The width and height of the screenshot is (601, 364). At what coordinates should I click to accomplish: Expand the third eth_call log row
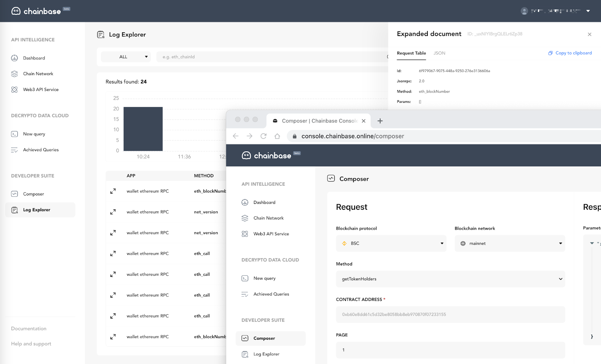point(113,295)
